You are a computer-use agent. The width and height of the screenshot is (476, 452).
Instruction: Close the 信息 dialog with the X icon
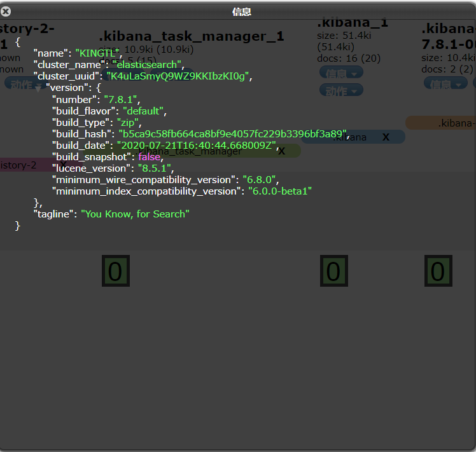[6, 11]
